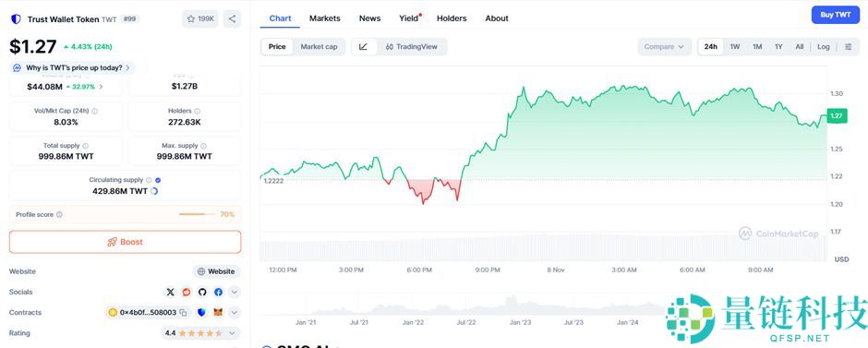Expand the $44.08M volume details arrow
This screenshot has width=868, height=348.
pos(101,87)
